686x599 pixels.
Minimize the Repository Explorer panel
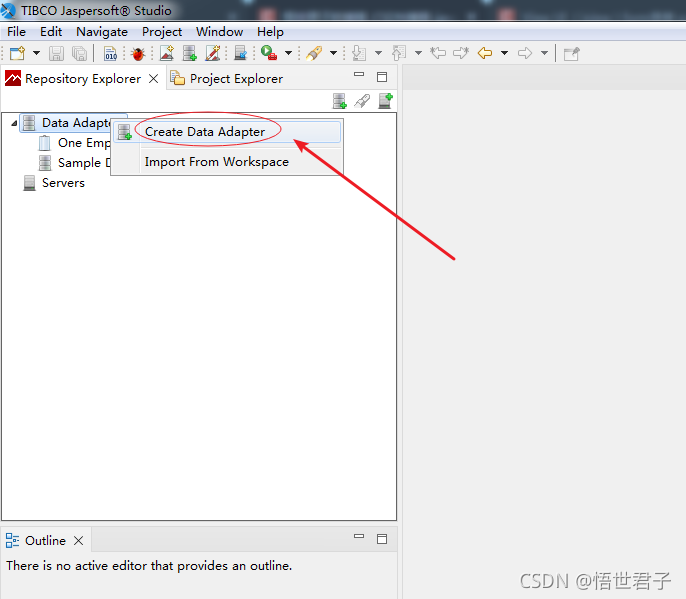[x=359, y=75]
